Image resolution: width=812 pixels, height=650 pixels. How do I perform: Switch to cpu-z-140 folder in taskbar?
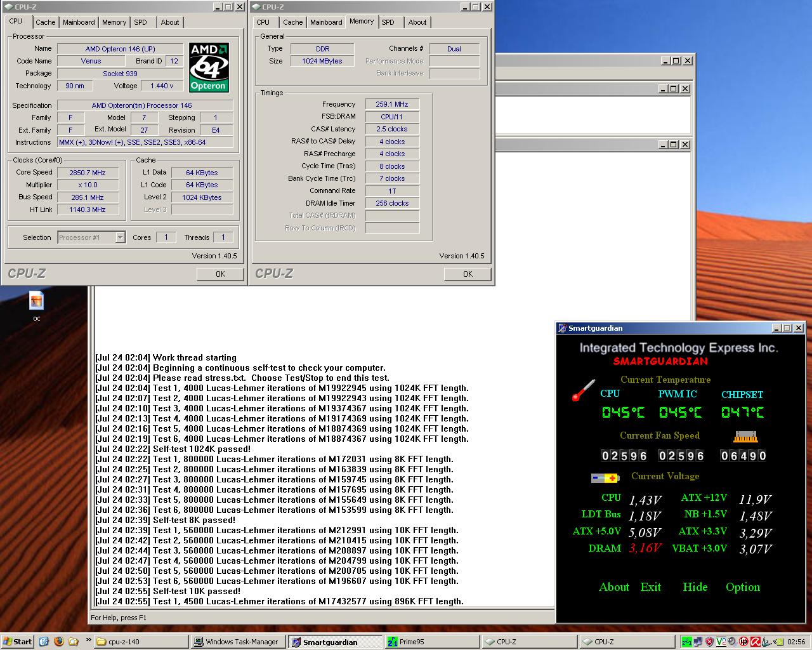click(141, 642)
